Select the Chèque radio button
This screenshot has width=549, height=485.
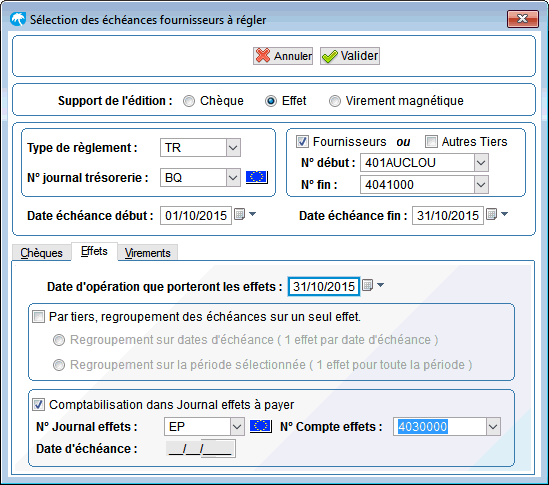click(189, 101)
